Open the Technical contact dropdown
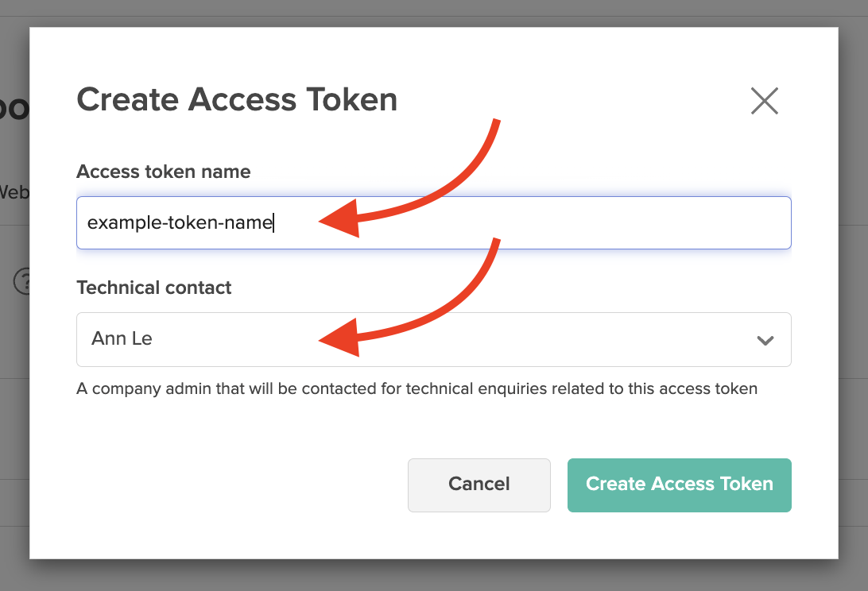 433,339
